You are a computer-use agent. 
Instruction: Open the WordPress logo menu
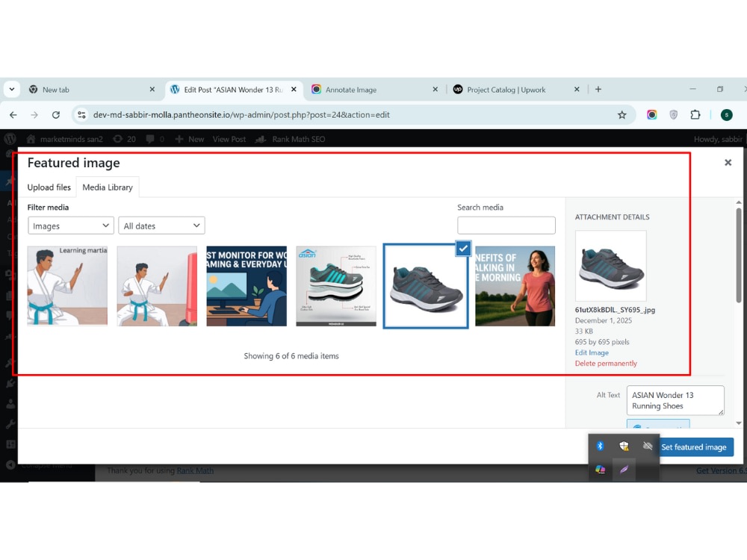pos(10,139)
